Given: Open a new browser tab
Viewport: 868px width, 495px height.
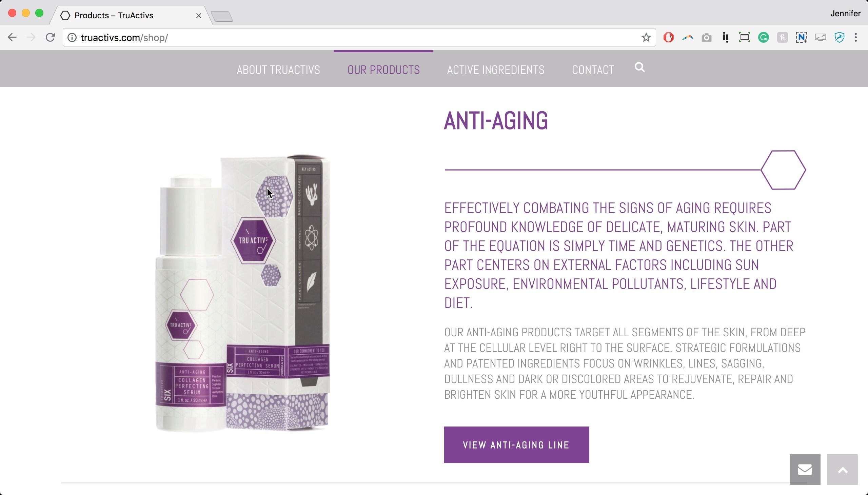Looking at the screenshot, I should pyautogui.click(x=222, y=16).
